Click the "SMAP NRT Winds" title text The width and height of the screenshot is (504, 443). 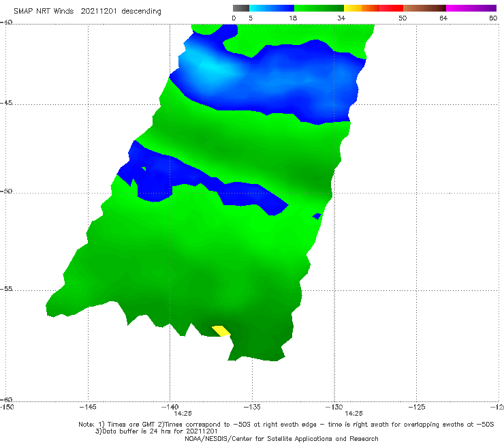(x=44, y=11)
